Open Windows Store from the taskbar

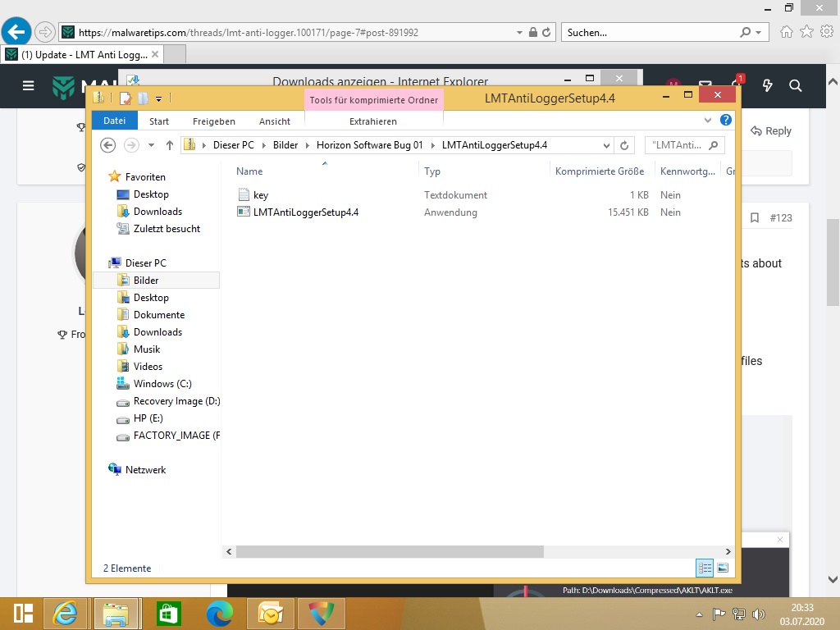pos(168,614)
